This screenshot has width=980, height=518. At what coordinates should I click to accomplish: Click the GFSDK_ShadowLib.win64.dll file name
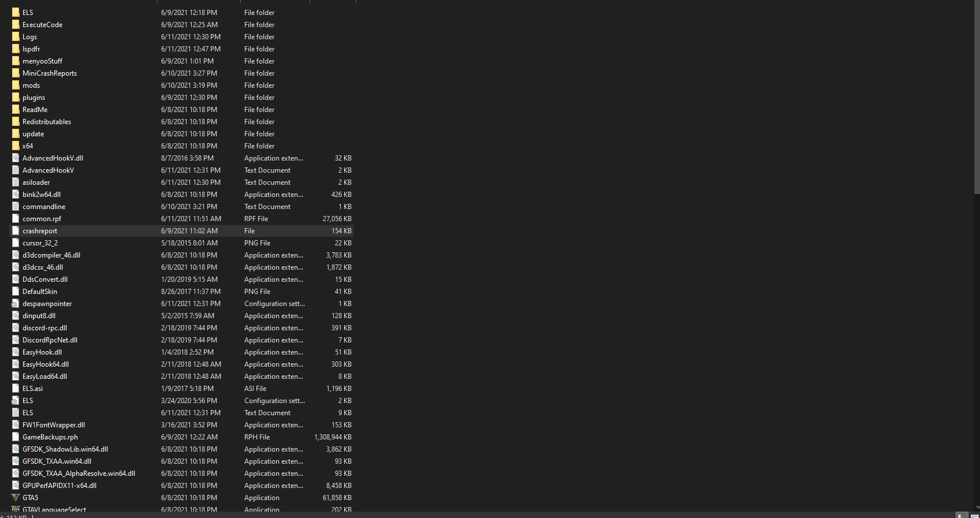tap(65, 449)
